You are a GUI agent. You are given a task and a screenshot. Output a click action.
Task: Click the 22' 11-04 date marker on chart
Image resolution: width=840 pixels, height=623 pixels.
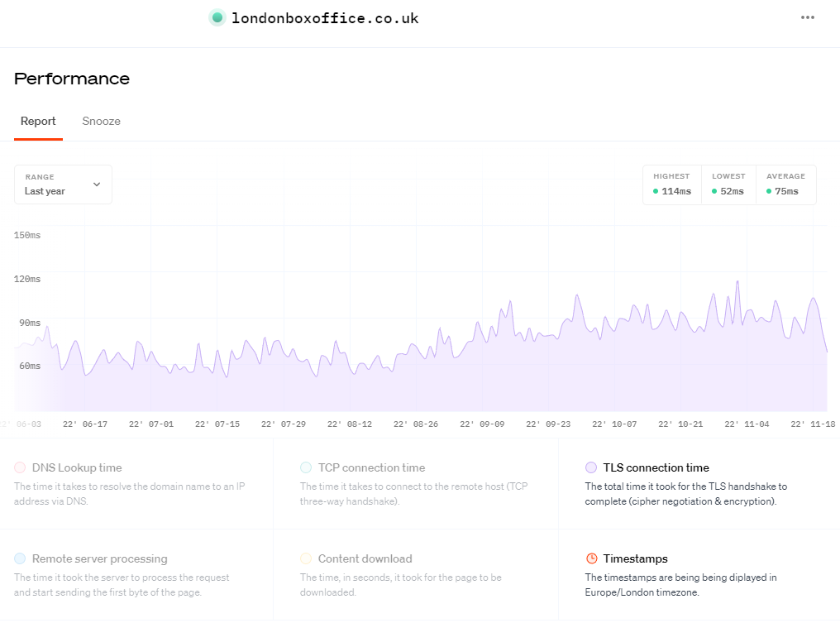(x=747, y=424)
